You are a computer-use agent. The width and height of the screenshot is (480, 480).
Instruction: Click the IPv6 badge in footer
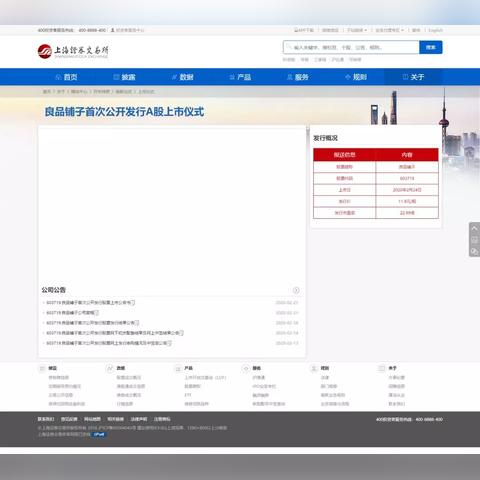99,434
